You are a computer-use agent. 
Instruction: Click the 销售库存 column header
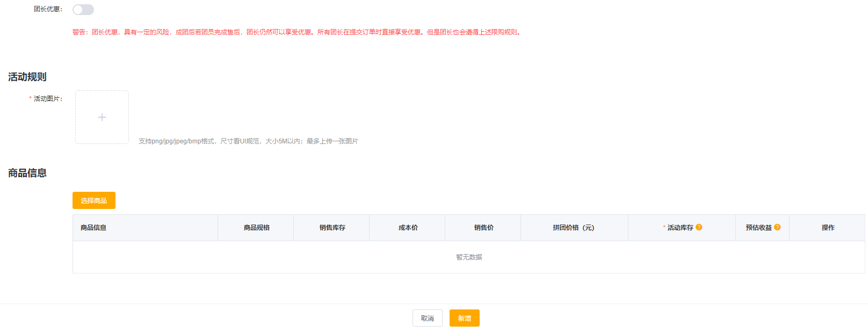pyautogui.click(x=332, y=228)
